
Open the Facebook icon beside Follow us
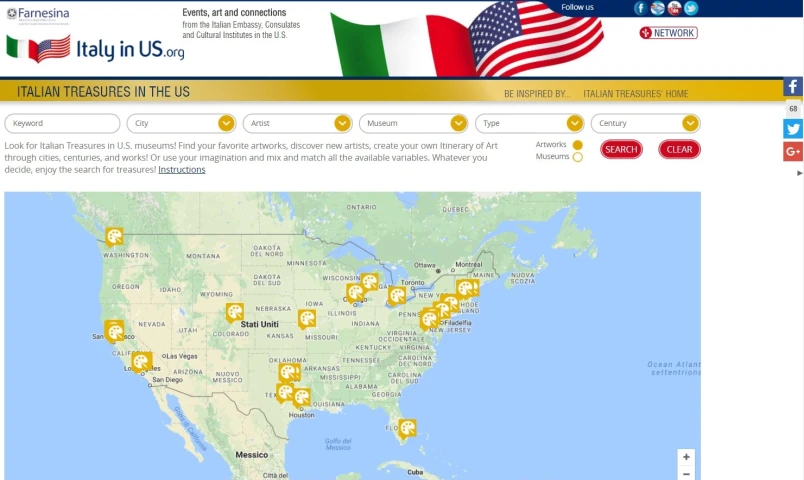pyautogui.click(x=641, y=8)
